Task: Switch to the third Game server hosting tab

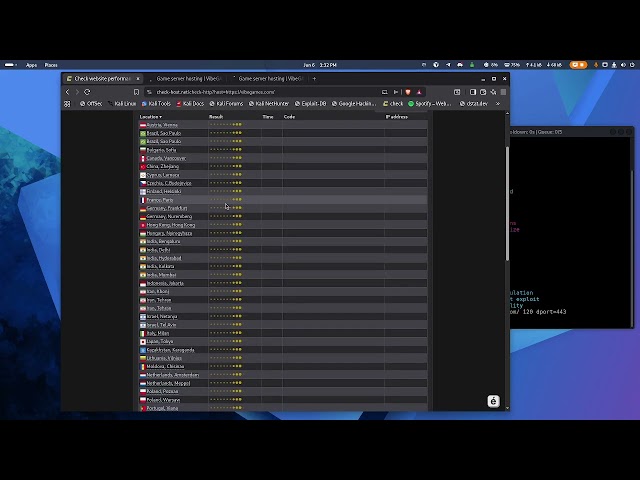Action: pyautogui.click(x=269, y=79)
